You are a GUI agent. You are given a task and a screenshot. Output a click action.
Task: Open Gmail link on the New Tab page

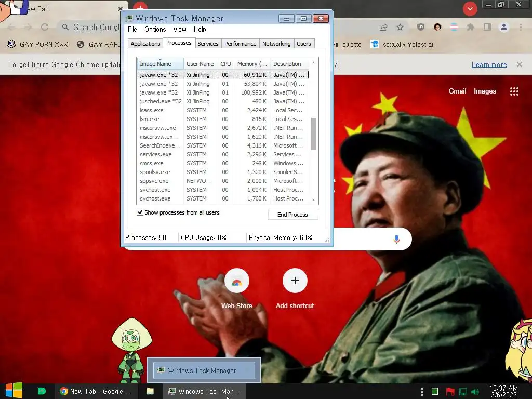point(457,91)
